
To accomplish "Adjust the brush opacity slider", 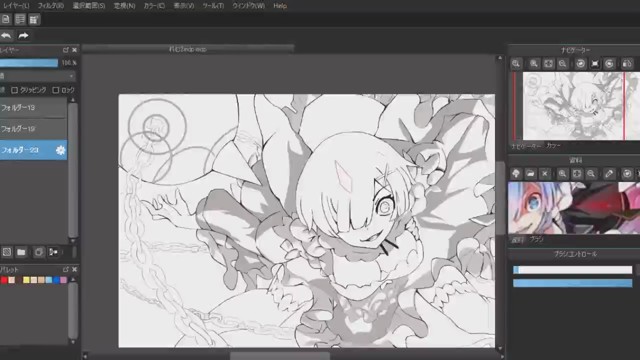I will tap(573, 283).
